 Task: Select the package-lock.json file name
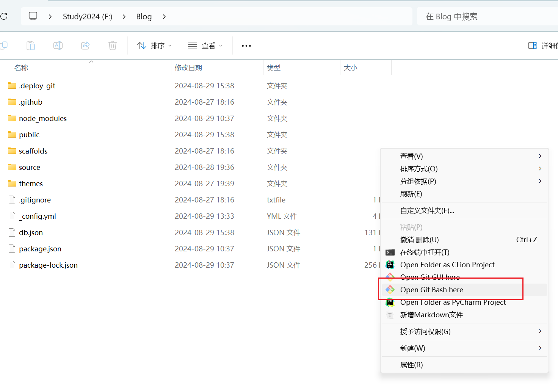click(49, 265)
